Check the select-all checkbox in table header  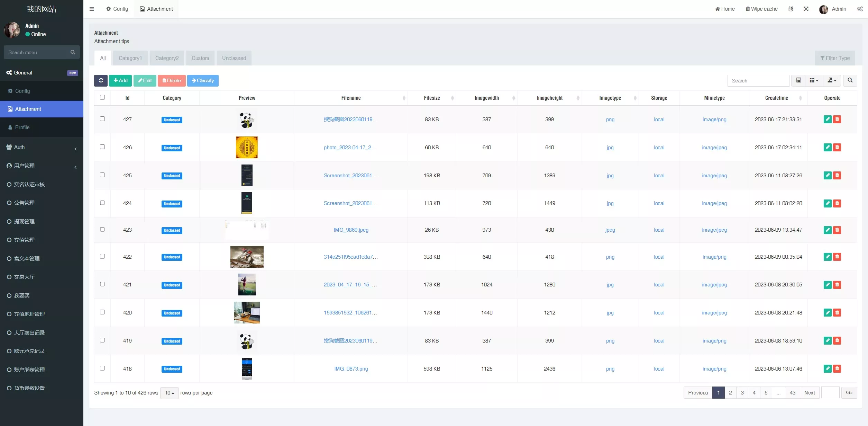(102, 97)
